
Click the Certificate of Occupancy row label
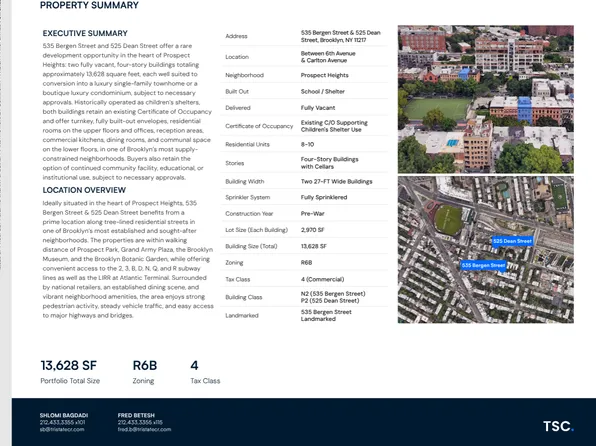click(259, 126)
